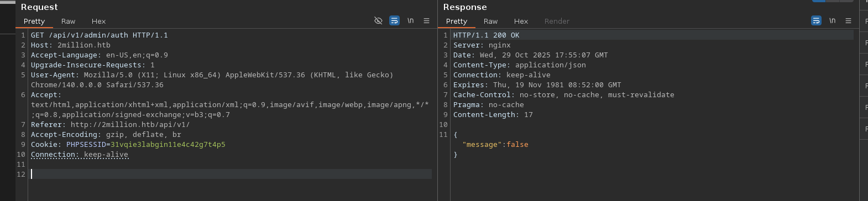This screenshot has width=868, height=201.
Task: Click the "message":false JSON line
Action: pyautogui.click(x=495, y=144)
